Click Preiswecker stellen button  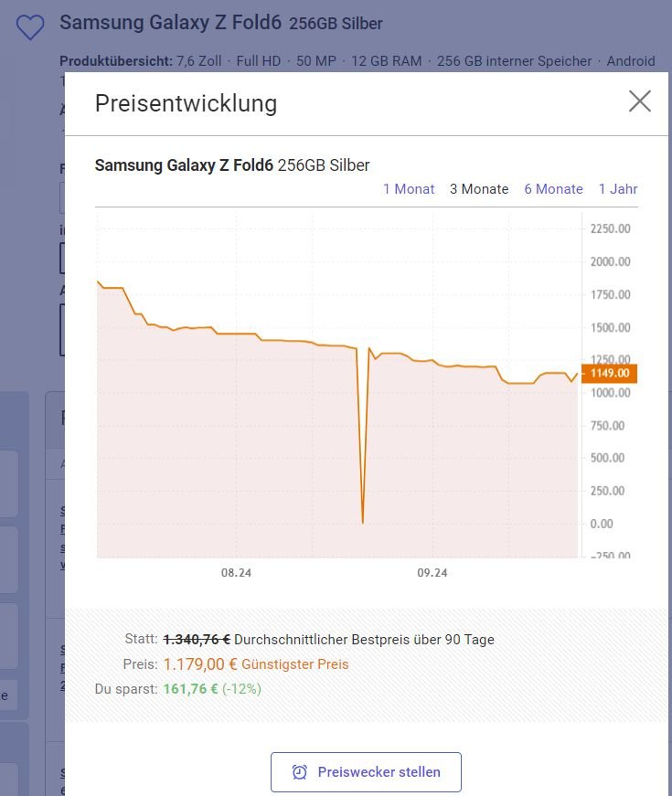tap(366, 771)
